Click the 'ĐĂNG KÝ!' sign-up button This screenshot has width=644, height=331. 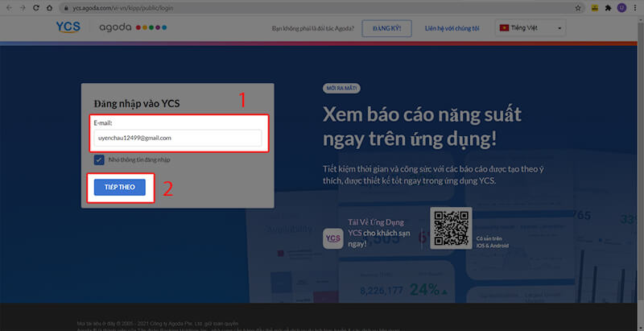386,28
